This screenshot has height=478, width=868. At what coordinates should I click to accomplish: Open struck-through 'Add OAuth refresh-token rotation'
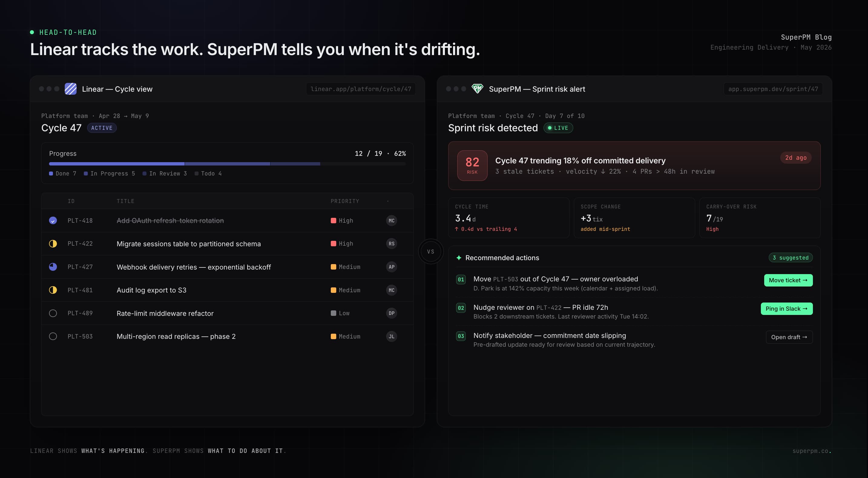click(170, 221)
